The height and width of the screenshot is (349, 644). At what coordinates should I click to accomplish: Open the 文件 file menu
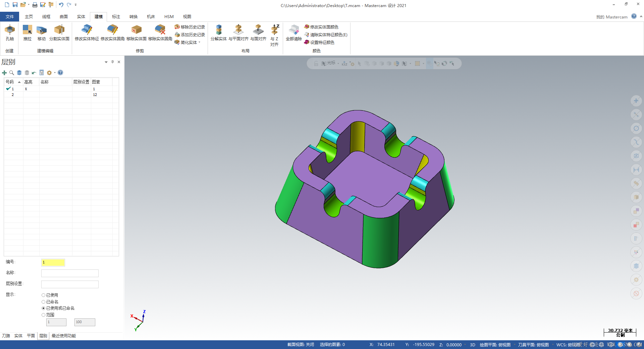(x=10, y=17)
